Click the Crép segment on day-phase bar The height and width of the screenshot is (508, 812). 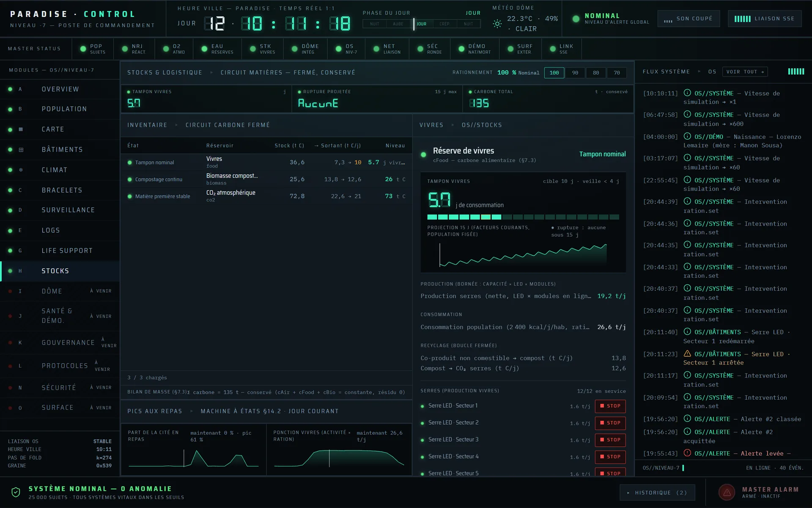[x=444, y=24]
